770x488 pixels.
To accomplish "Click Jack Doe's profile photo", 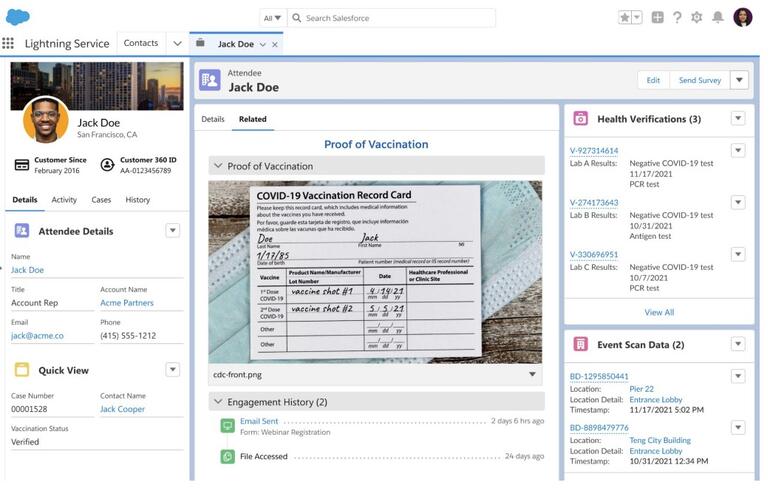I will [x=46, y=119].
